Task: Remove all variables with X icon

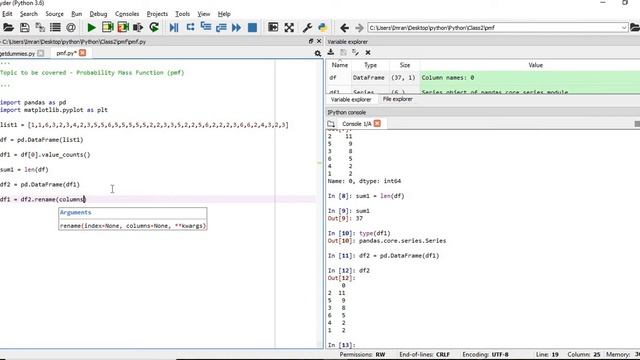Action: 368,52
